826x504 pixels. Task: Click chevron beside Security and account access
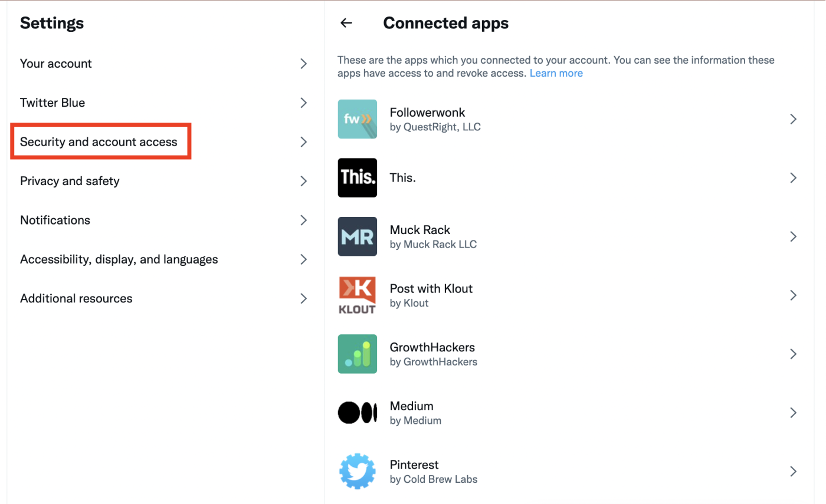pos(304,141)
